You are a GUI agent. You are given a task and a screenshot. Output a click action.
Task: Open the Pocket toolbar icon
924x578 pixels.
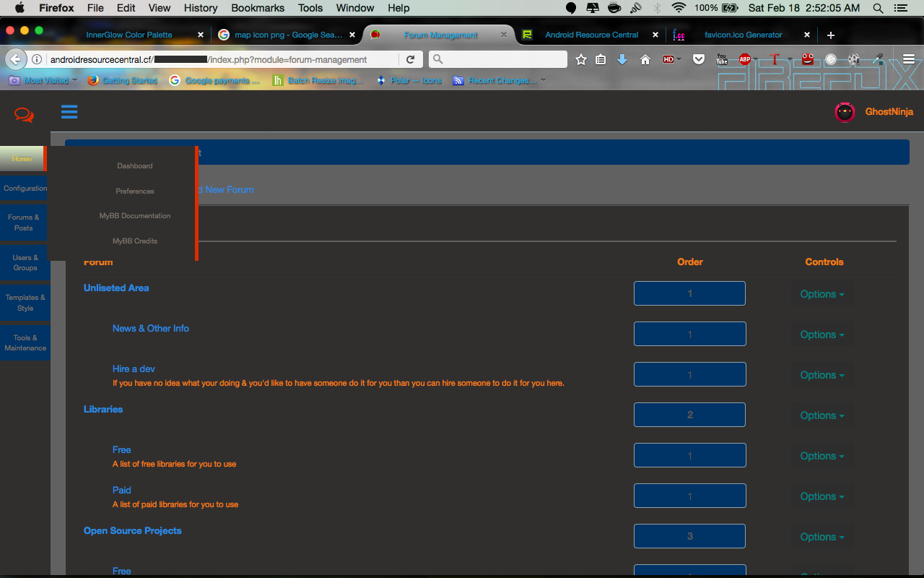[699, 60]
